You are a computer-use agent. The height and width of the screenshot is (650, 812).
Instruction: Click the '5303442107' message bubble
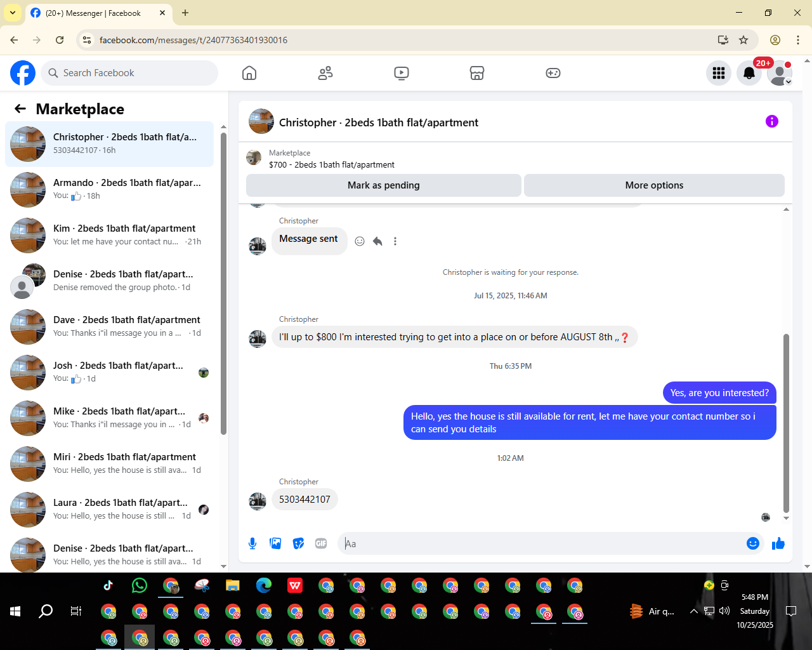click(304, 500)
